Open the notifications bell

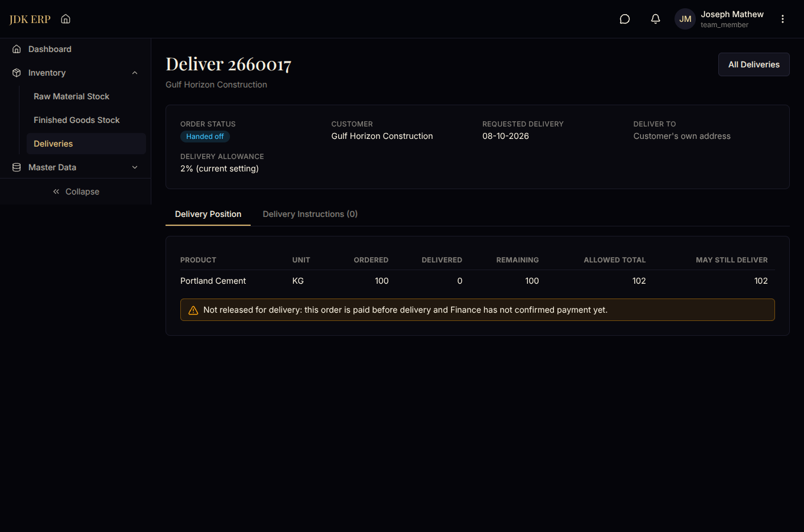pyautogui.click(x=656, y=19)
